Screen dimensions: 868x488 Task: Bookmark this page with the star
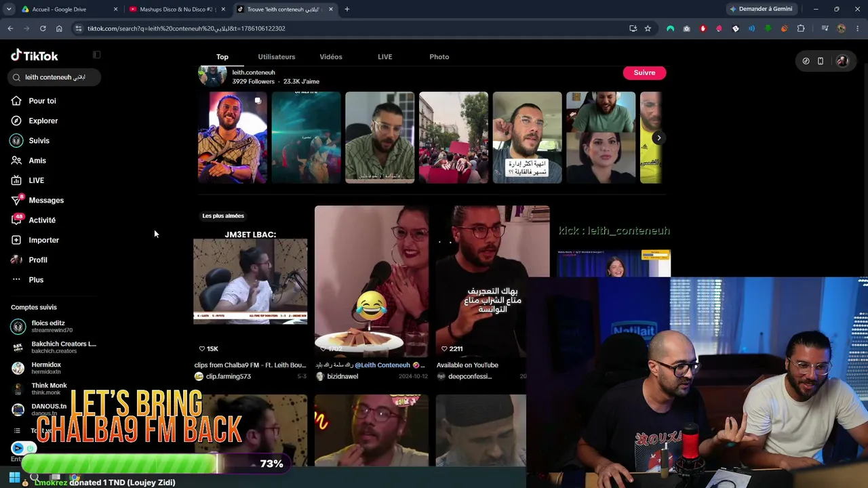click(648, 28)
